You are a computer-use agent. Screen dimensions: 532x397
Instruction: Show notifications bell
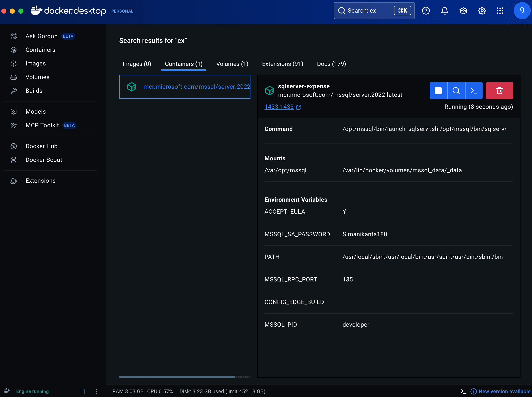point(444,11)
